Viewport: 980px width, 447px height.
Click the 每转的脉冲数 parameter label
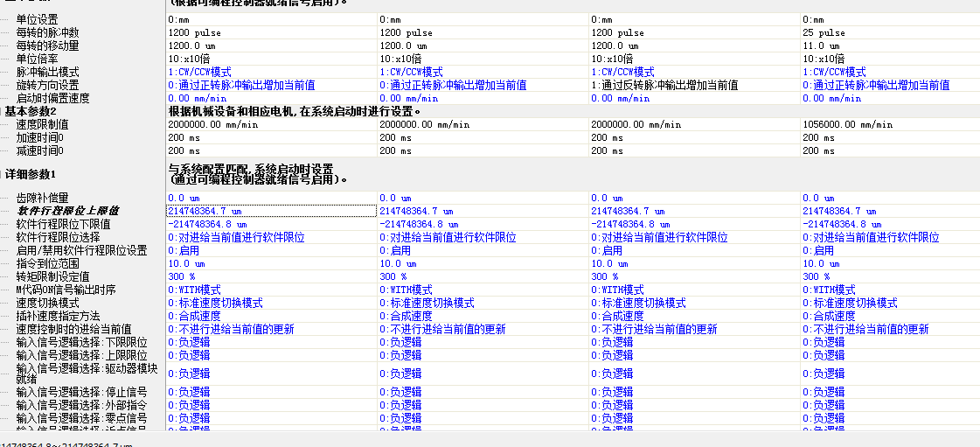[47, 32]
